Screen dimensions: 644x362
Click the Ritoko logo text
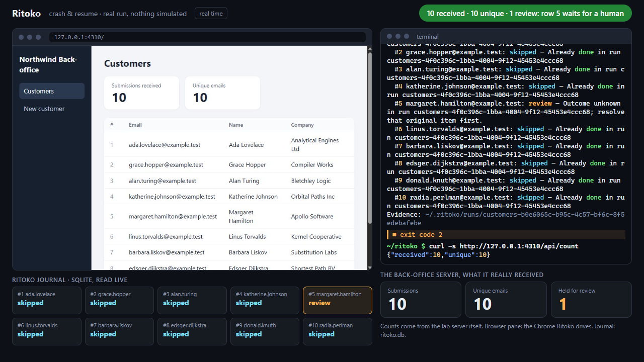pos(27,14)
